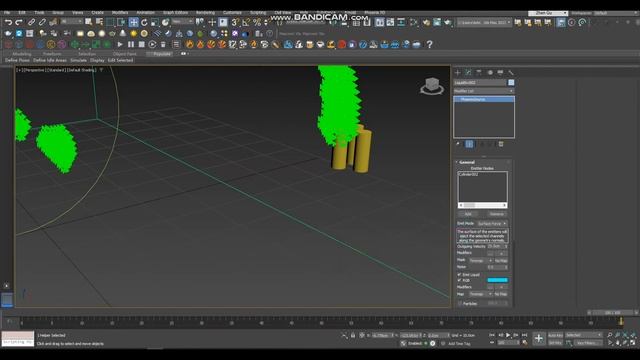Viewport: 640px width, 360px height.
Task: Activate the Select and Rotate tool
Action: coord(144,22)
